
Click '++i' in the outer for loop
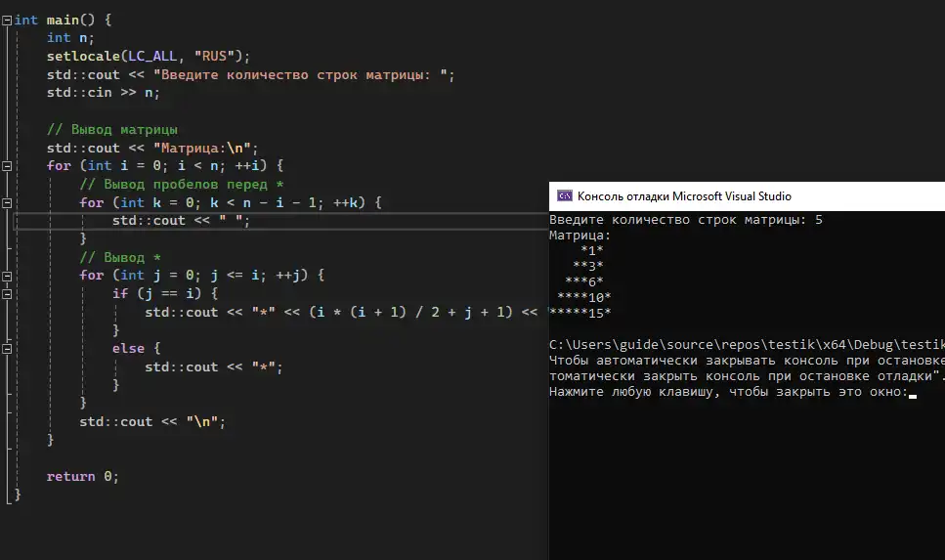click(246, 166)
